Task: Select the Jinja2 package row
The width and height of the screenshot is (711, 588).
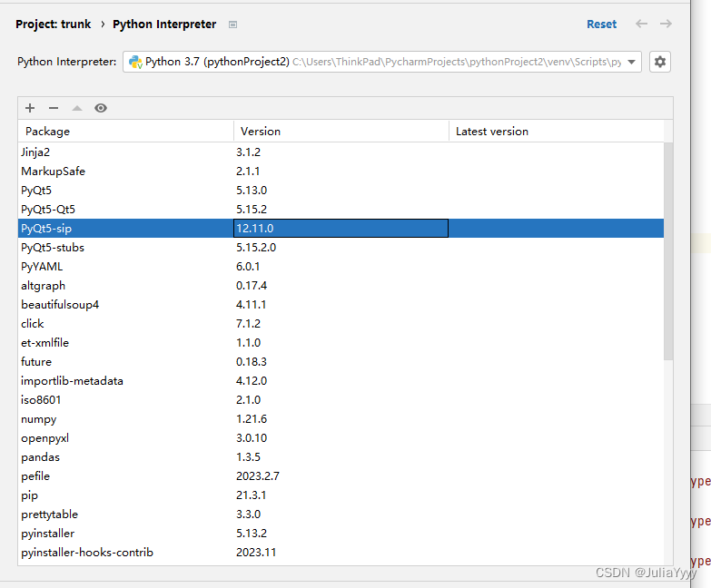Action: tap(341, 152)
